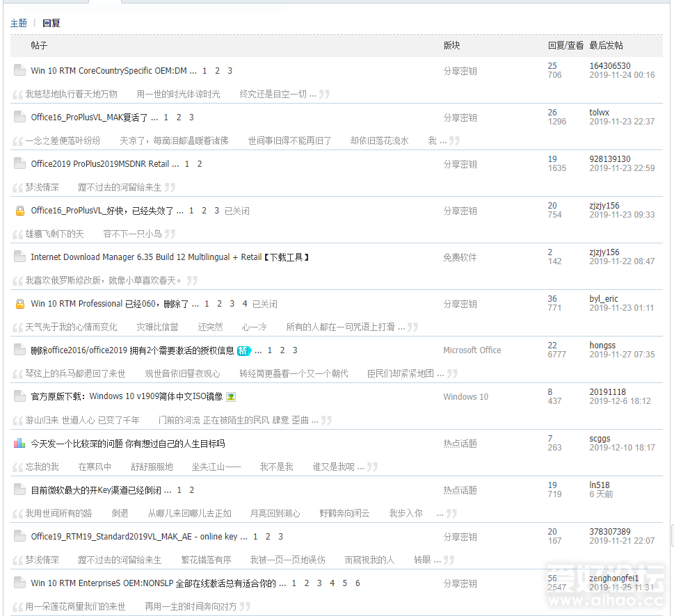The width and height of the screenshot is (674, 616).
Task: Click the poll chart icon on the life-goals topic
Action: point(19,443)
